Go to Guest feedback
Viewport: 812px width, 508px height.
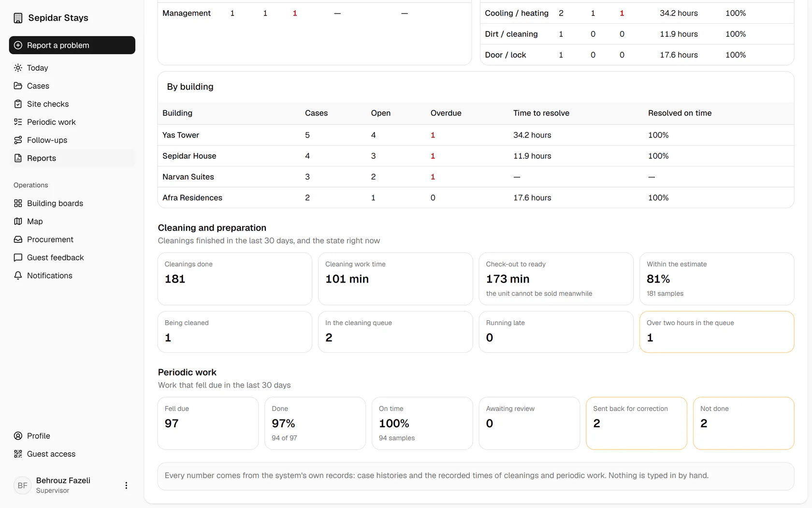pyautogui.click(x=72, y=257)
